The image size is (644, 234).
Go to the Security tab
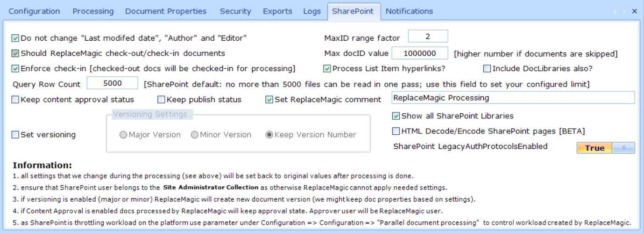click(x=235, y=11)
